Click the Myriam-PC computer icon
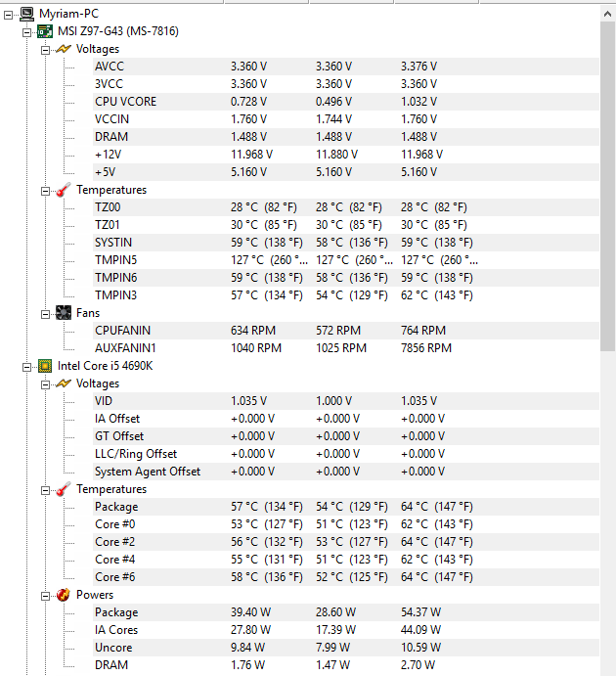 click(26, 14)
